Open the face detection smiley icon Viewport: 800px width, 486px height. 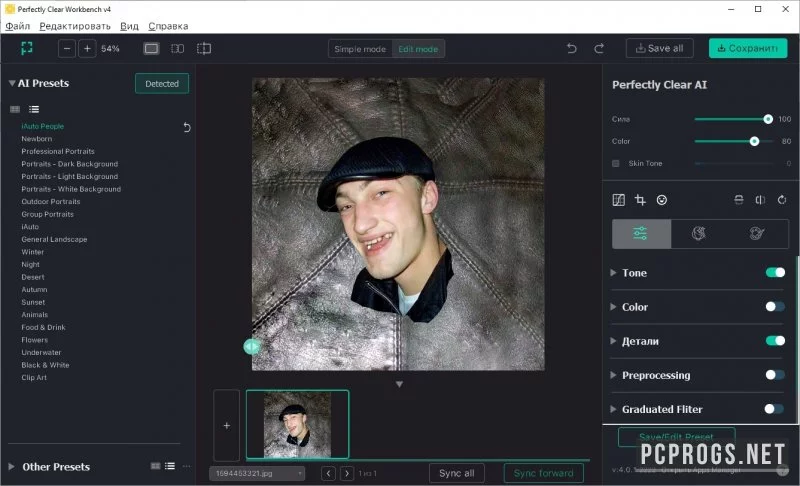pos(662,200)
